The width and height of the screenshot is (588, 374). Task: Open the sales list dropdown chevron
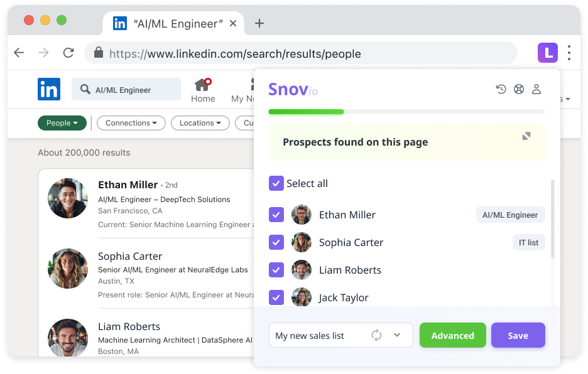(x=397, y=335)
